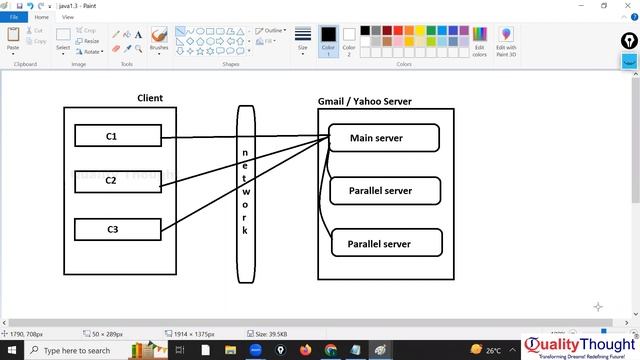This screenshot has width=640, height=360.
Task: Pick the red color swatch
Action: (398, 31)
